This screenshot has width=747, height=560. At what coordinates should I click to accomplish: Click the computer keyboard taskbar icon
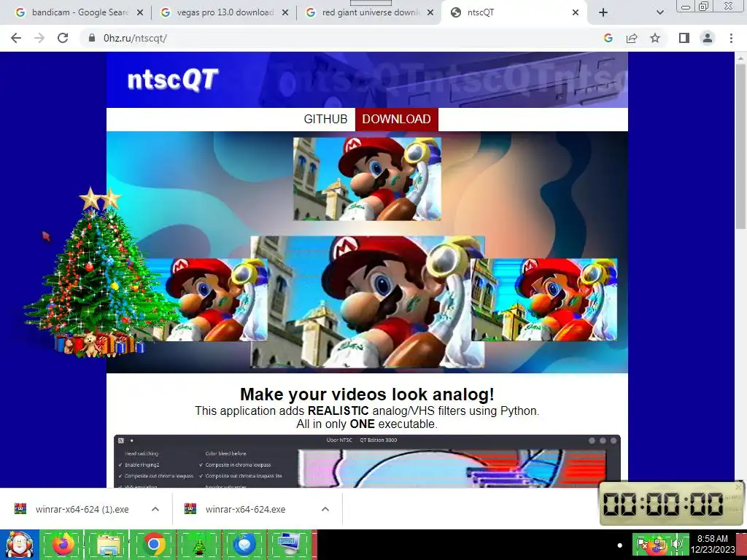click(x=289, y=545)
